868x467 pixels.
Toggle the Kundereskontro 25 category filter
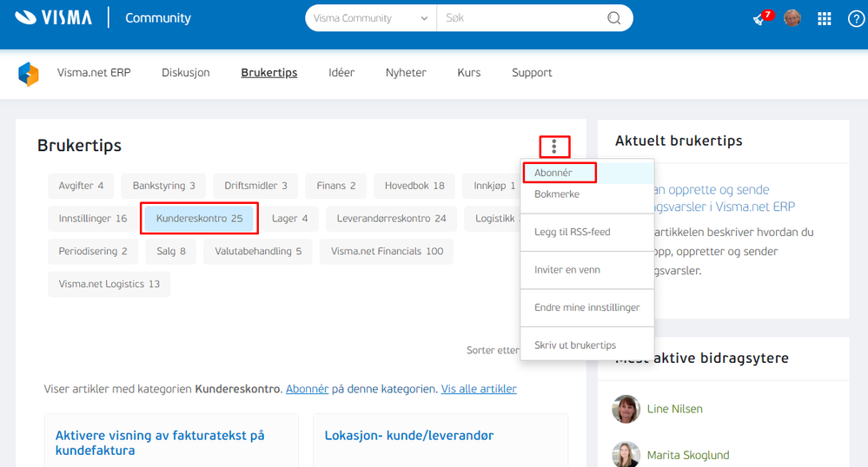pos(199,219)
